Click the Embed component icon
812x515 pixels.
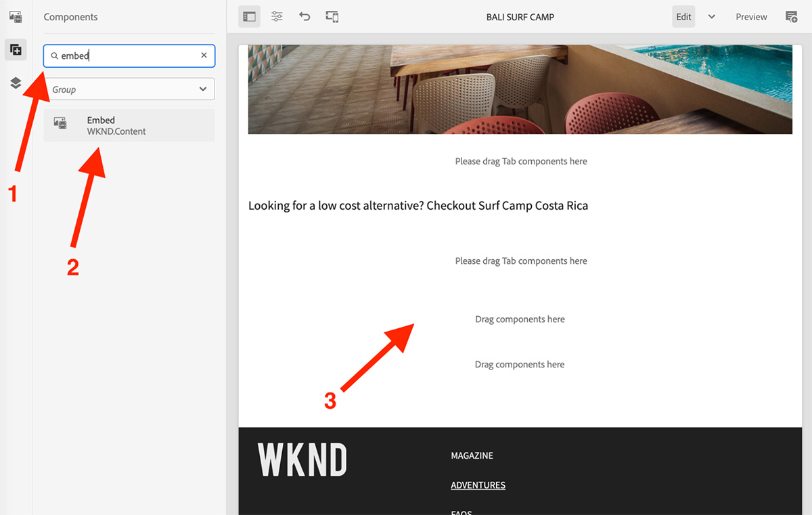[60, 122]
